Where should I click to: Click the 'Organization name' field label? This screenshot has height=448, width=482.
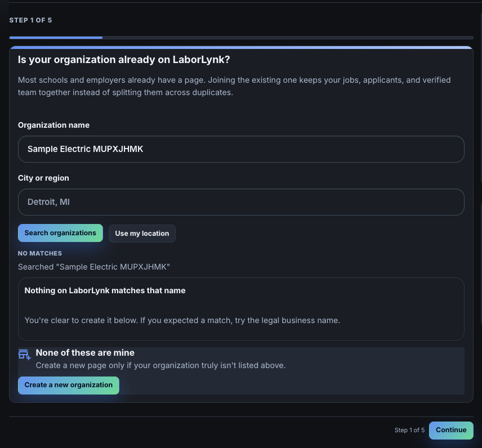(54, 125)
